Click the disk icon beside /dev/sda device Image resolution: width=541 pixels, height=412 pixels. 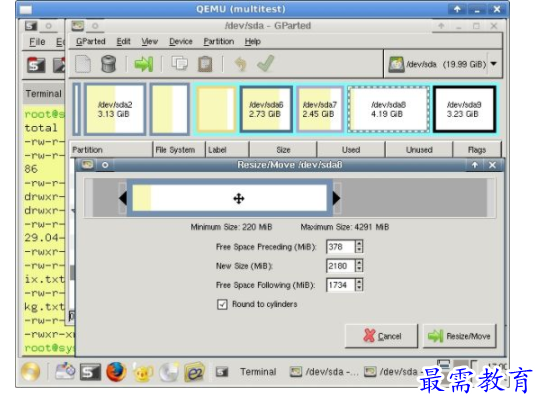396,64
